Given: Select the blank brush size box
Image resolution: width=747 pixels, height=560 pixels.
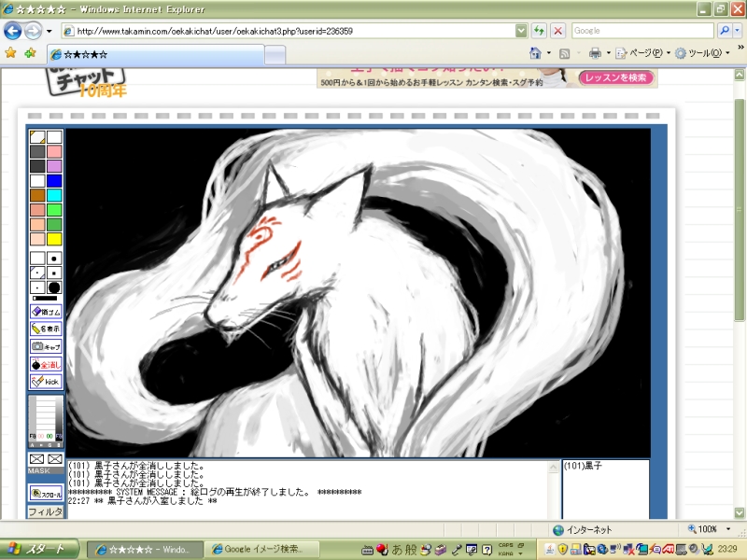Looking at the screenshot, I should (x=37, y=259).
